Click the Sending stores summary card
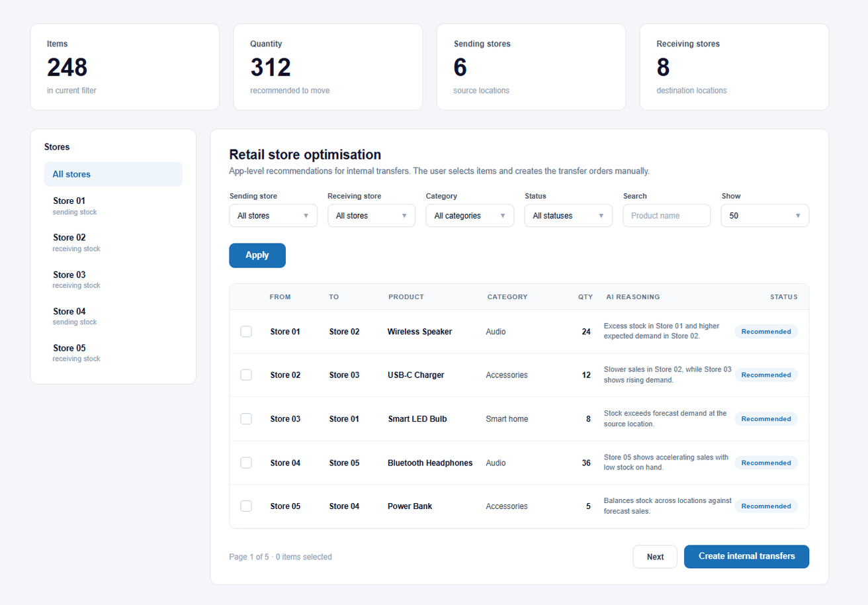The image size is (868, 605). click(531, 67)
